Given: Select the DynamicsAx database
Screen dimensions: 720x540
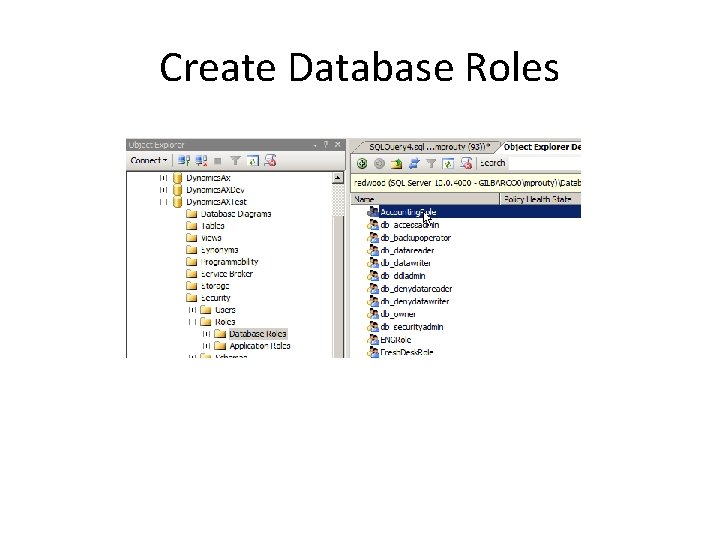Looking at the screenshot, I should [208, 178].
